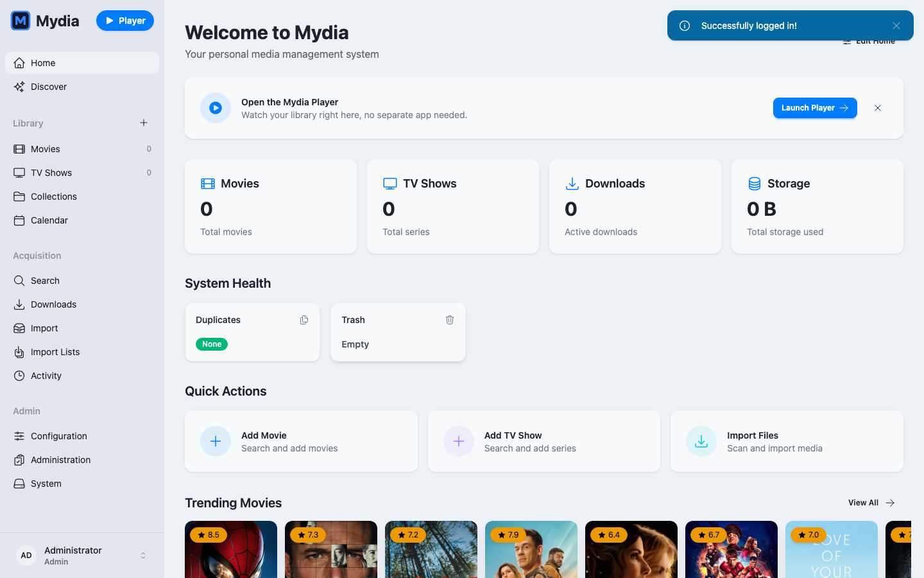The width and height of the screenshot is (924, 578).
Task: Open the Storage stats card
Action: [817, 206]
